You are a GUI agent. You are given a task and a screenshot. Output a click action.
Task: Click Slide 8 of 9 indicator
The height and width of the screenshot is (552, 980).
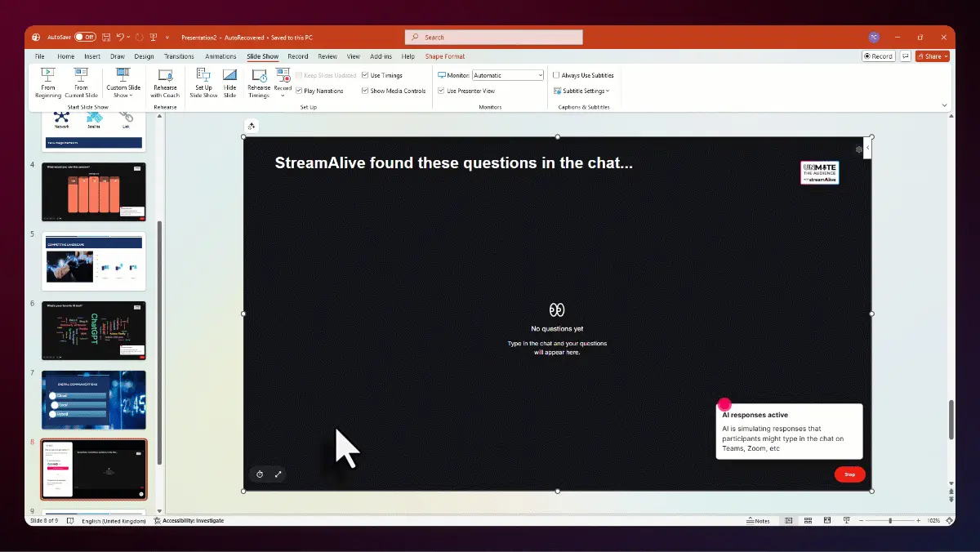[x=44, y=520]
